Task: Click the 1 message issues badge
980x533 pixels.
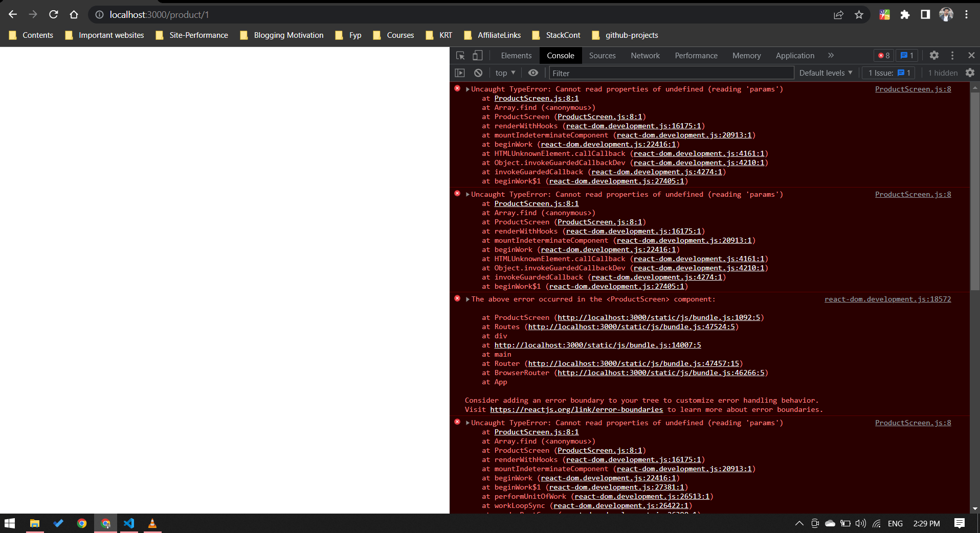Action: pos(907,55)
